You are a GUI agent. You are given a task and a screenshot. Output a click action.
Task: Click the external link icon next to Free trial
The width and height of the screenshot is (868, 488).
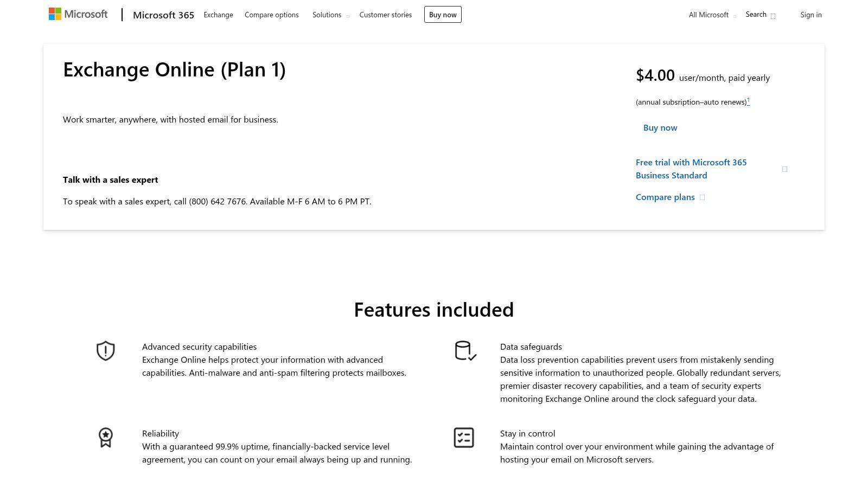coord(785,169)
